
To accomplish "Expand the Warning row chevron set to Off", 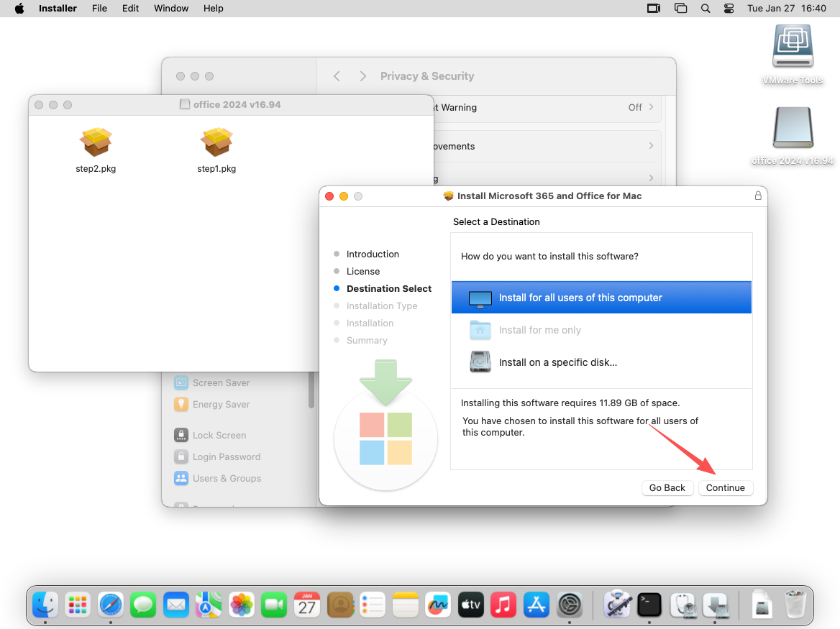I will tap(651, 107).
